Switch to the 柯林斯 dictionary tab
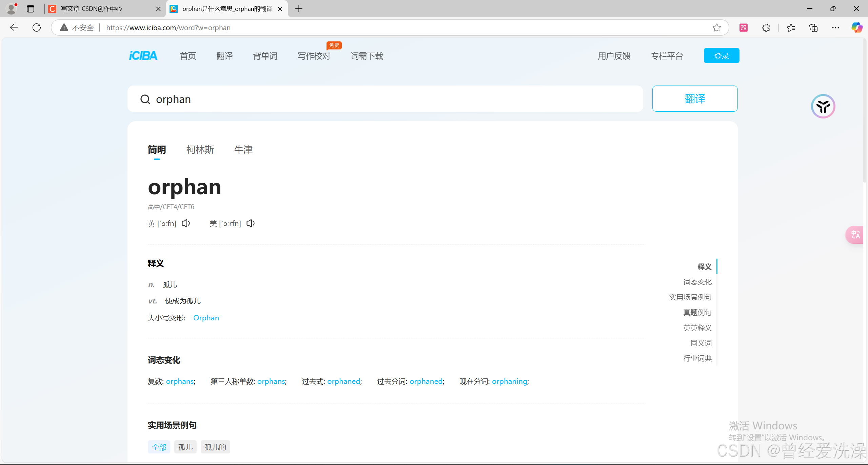Image resolution: width=868 pixels, height=465 pixels. click(x=200, y=150)
